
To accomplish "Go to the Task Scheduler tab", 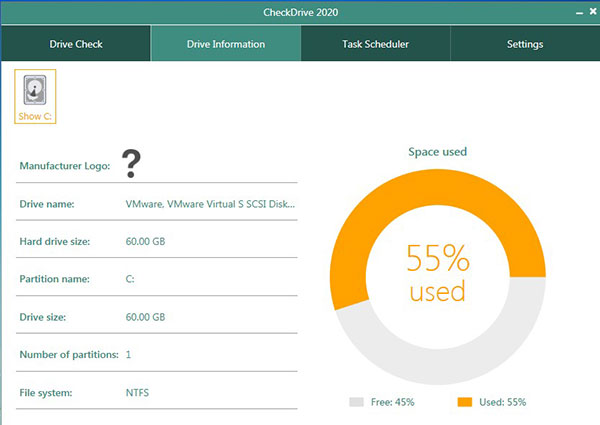I will pos(375,44).
